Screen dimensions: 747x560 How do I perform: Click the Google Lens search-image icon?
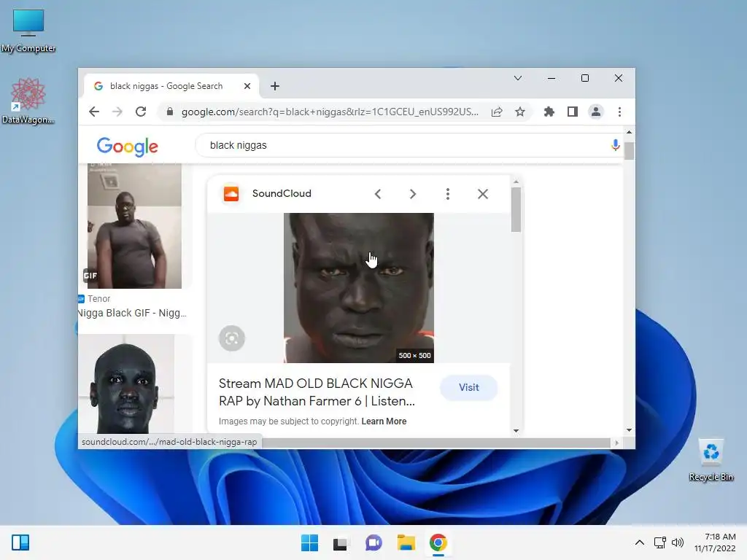(x=232, y=338)
